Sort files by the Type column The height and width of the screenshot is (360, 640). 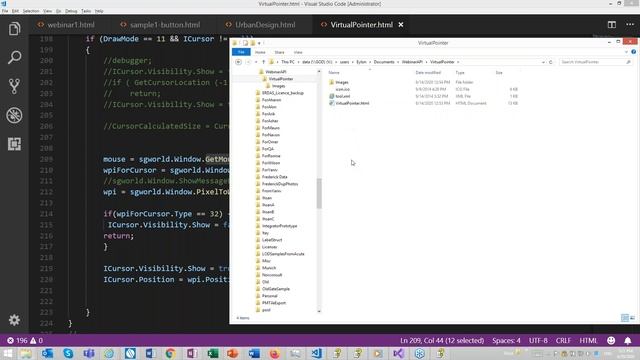pyautogui.click(x=460, y=73)
